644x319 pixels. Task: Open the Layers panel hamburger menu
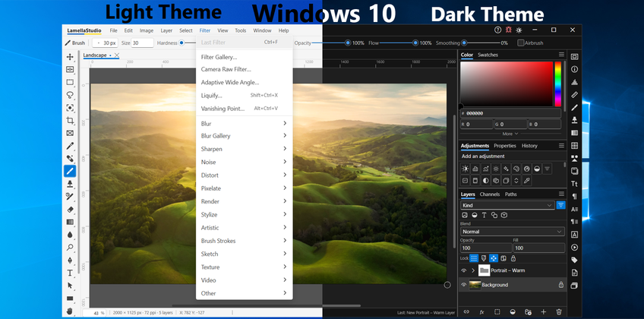point(561,194)
